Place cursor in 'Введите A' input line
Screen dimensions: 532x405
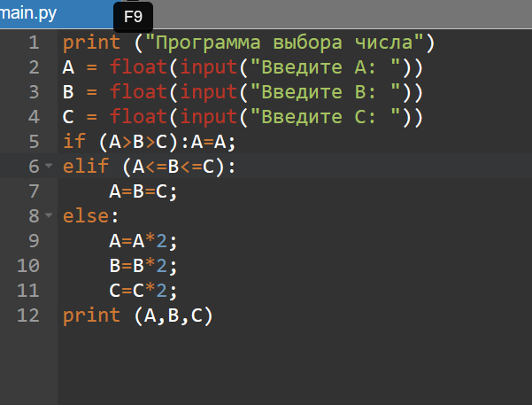click(243, 67)
